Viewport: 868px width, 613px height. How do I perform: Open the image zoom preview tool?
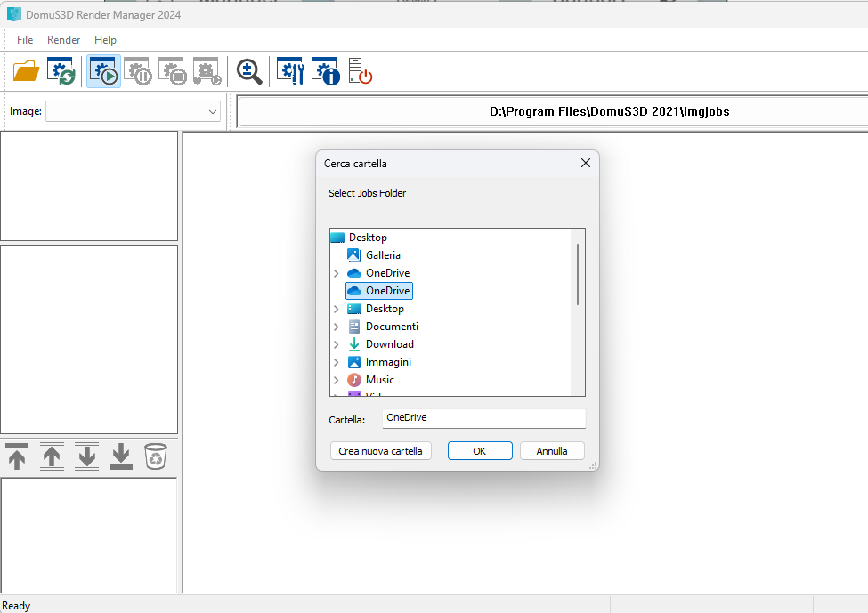click(248, 71)
